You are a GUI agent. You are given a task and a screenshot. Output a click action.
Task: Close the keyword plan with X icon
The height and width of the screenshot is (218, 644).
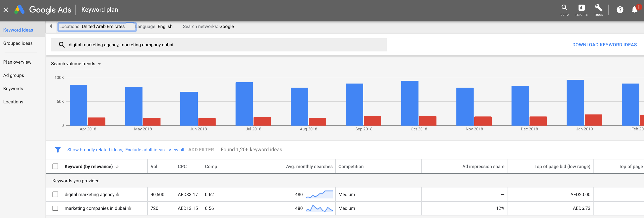pyautogui.click(x=6, y=10)
